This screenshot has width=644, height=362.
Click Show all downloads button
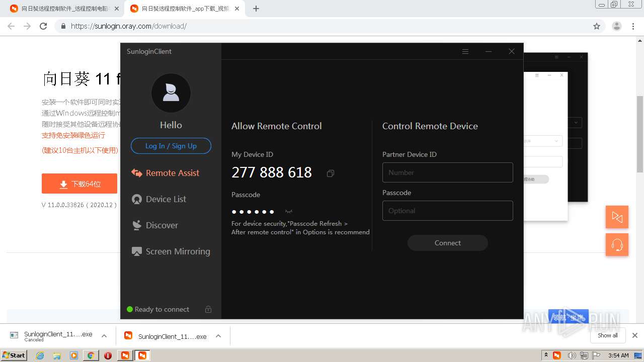[608, 335]
